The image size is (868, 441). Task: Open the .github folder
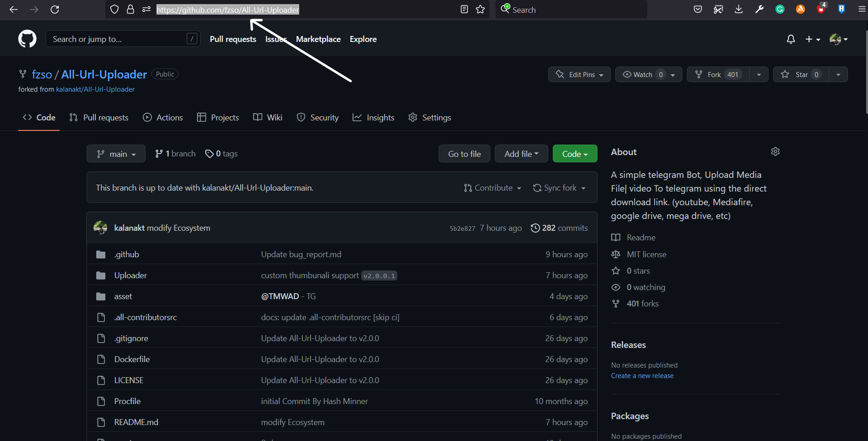126,254
